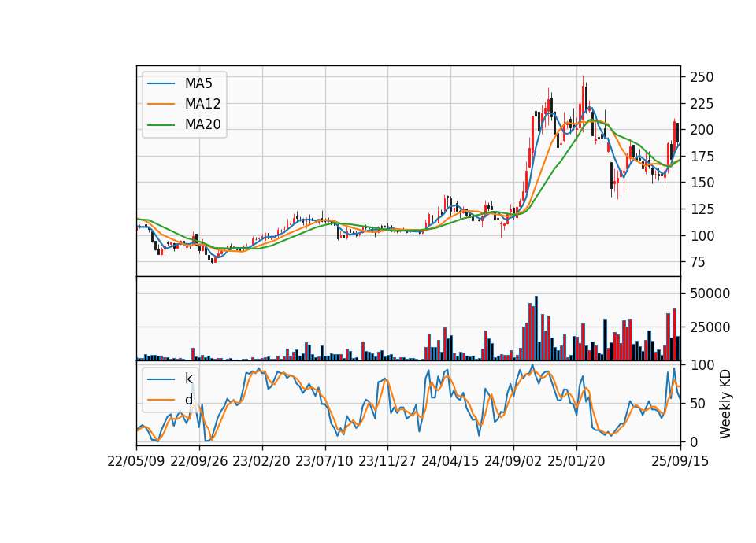Click the Weekly KD axis label

click(x=724, y=404)
